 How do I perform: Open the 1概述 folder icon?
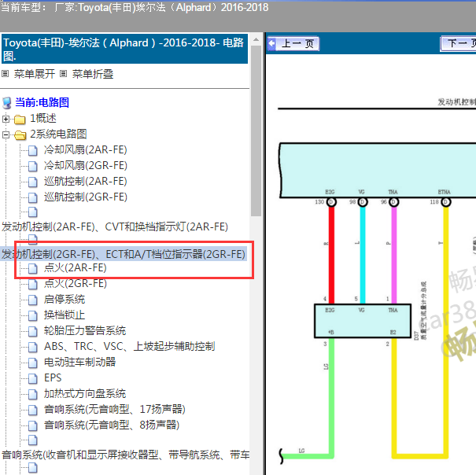(20, 120)
